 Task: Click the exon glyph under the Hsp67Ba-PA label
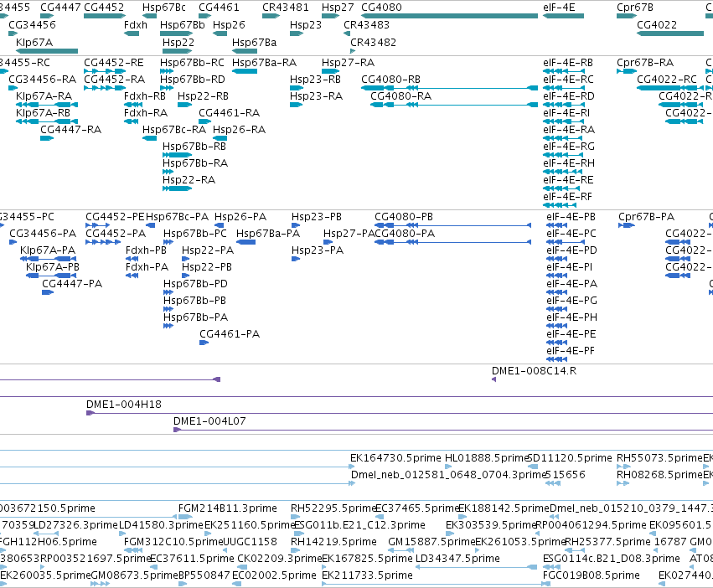click(245, 242)
